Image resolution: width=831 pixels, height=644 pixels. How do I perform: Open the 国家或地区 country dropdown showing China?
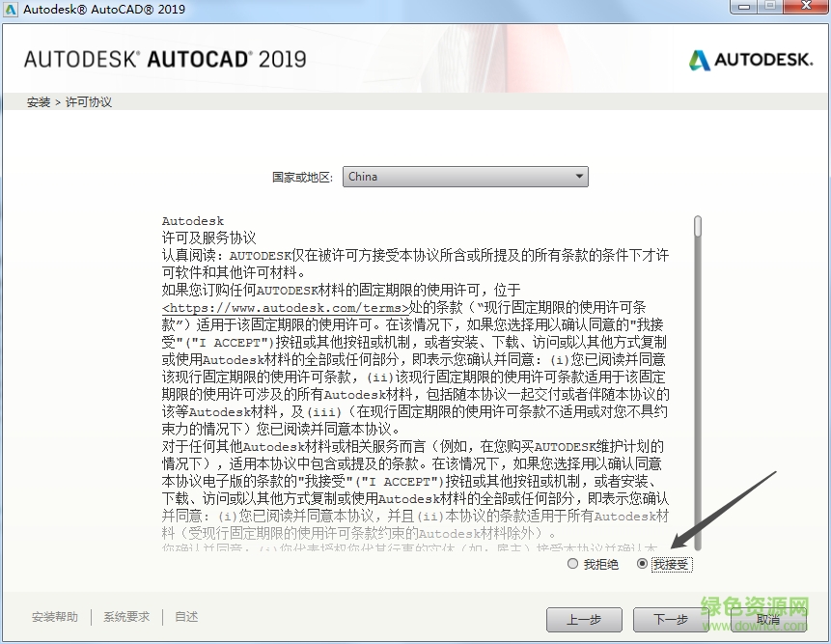tap(463, 177)
